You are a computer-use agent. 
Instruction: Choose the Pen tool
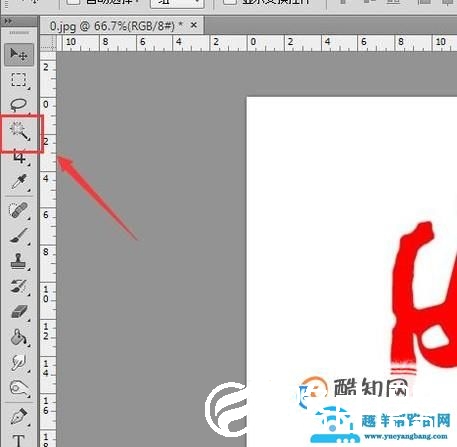19,416
